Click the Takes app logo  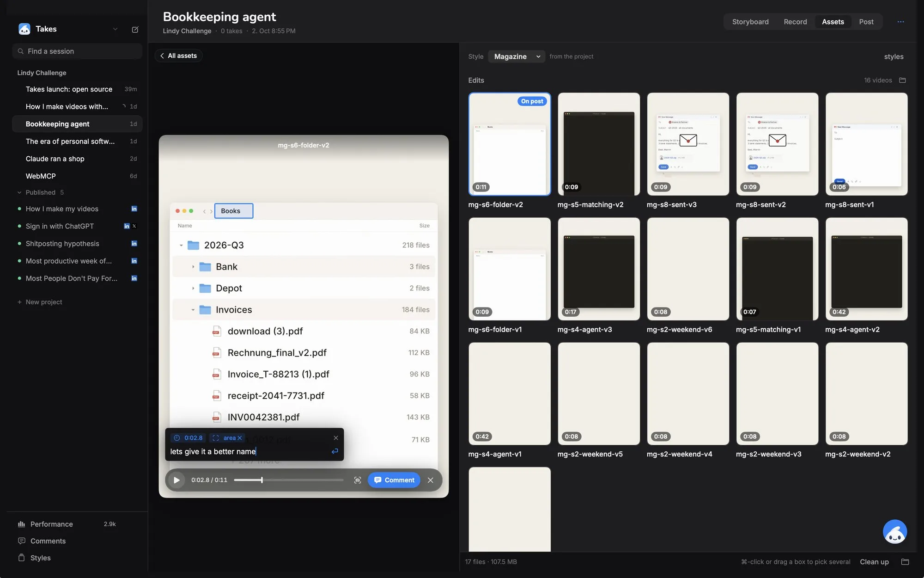[24, 29]
